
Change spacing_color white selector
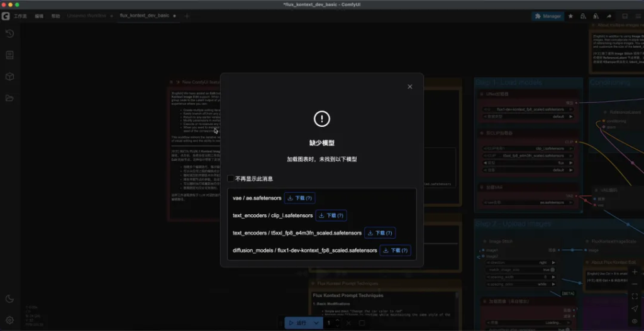click(x=521, y=284)
